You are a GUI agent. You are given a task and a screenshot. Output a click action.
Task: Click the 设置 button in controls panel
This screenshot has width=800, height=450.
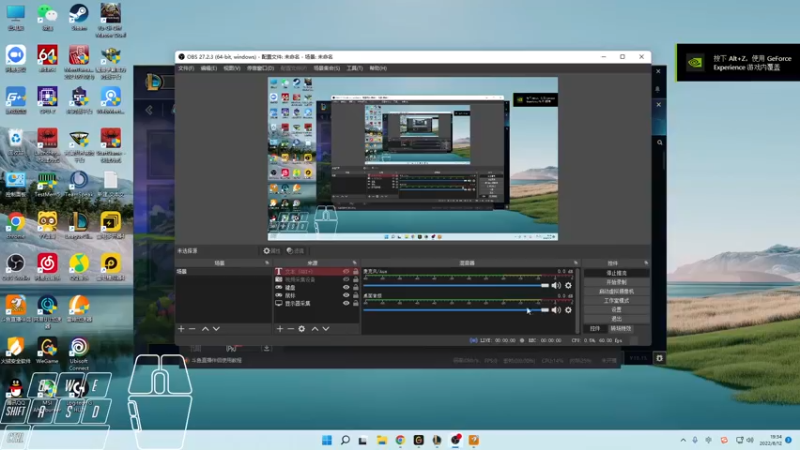[x=617, y=309]
